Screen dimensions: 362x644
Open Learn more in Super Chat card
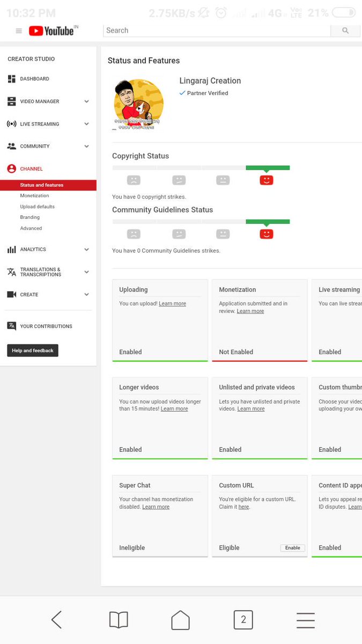point(156,507)
